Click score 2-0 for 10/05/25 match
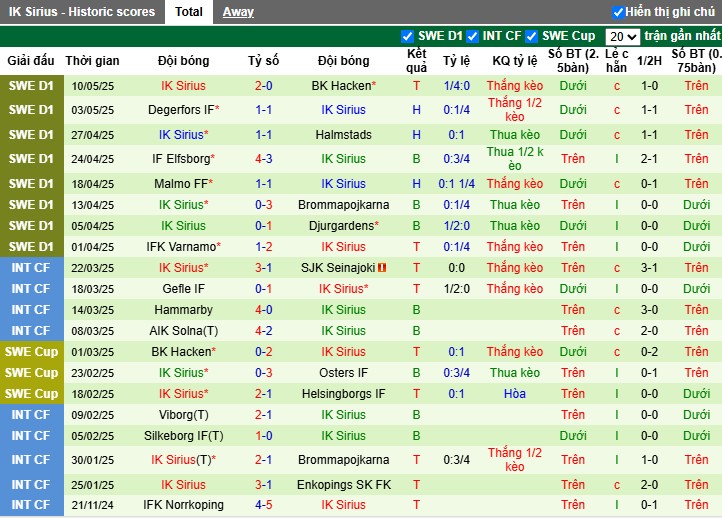 [x=263, y=86]
